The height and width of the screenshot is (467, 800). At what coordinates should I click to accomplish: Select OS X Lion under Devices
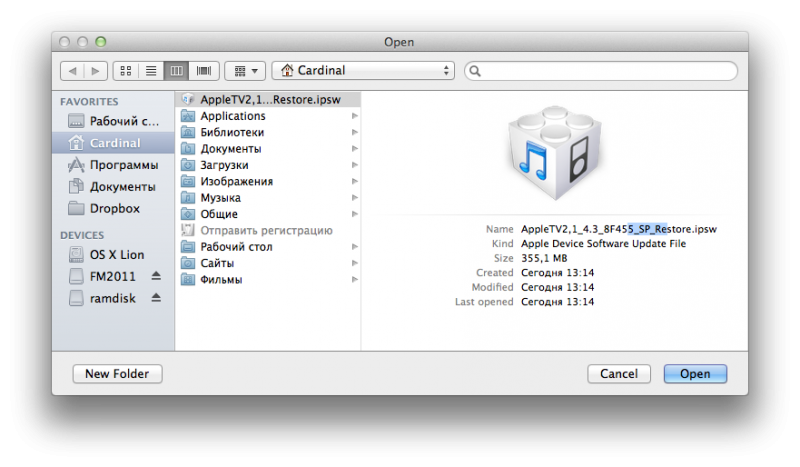point(116,254)
